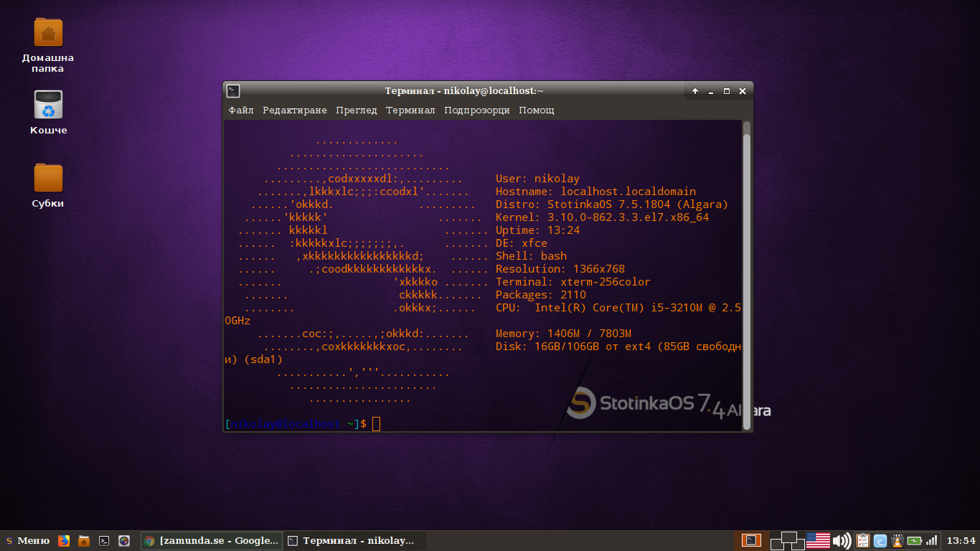Open the Редактиране menu
This screenshot has height=551, width=980.
(x=295, y=110)
